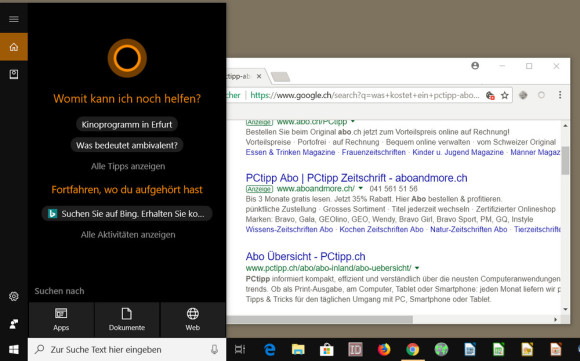
Task: Open Task View on taskbar
Action: tap(240, 350)
